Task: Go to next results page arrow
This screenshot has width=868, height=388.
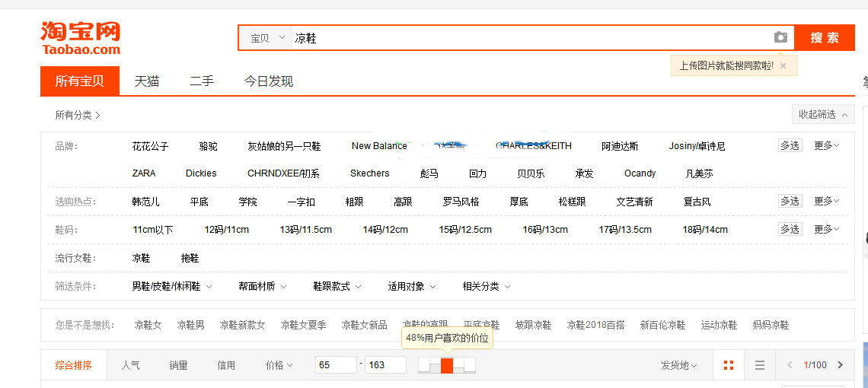Action: tap(840, 365)
